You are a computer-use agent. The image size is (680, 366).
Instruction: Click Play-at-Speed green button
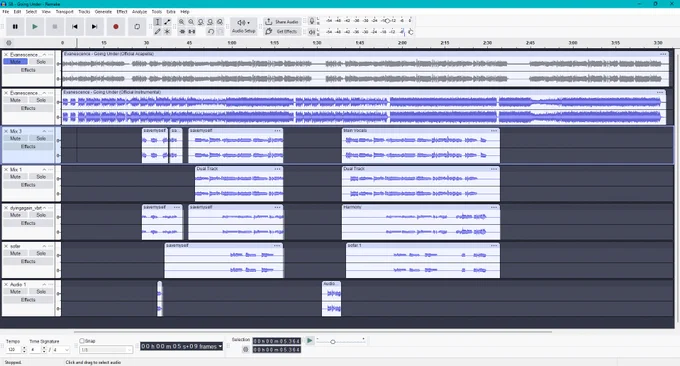(x=310, y=341)
